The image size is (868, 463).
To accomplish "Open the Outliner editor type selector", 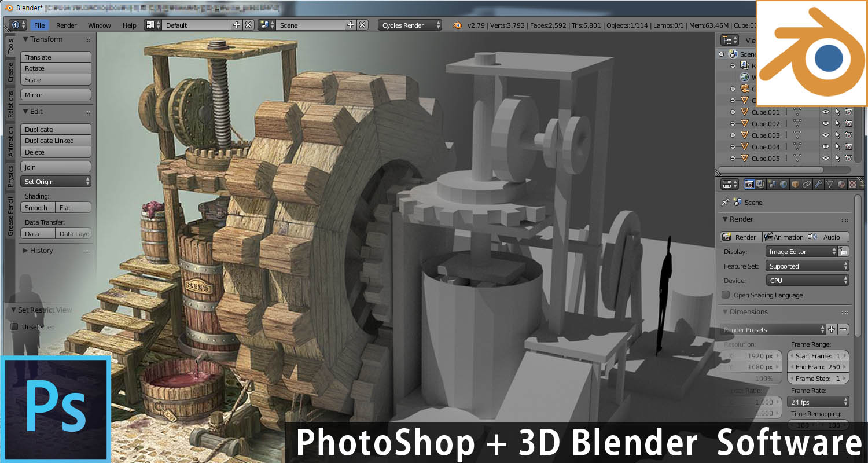I will [x=729, y=40].
